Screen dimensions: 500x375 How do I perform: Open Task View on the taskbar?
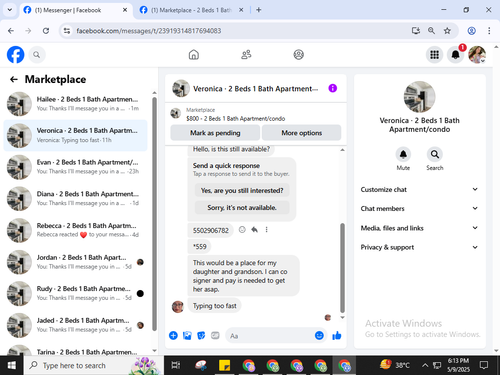pos(176,365)
